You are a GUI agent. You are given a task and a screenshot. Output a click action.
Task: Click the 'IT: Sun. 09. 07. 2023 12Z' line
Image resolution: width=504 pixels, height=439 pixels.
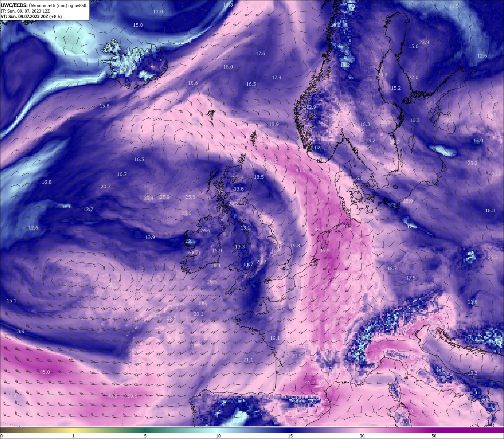click(x=25, y=11)
